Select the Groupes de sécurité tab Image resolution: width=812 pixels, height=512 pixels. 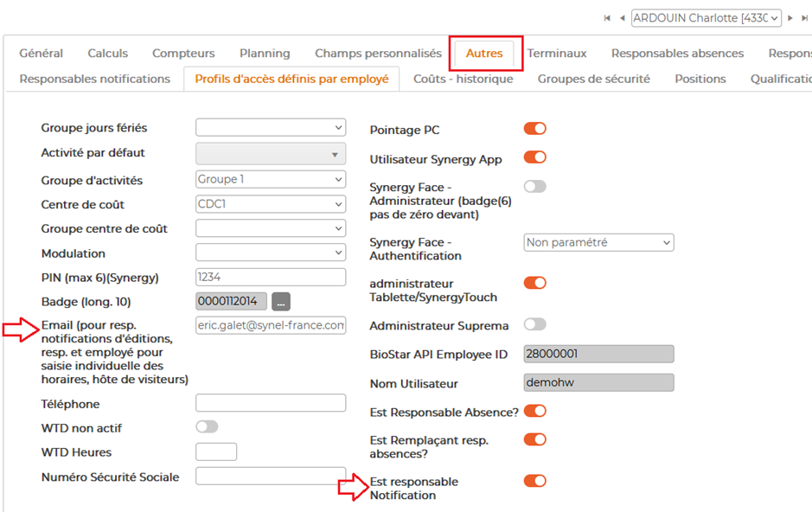click(593, 79)
